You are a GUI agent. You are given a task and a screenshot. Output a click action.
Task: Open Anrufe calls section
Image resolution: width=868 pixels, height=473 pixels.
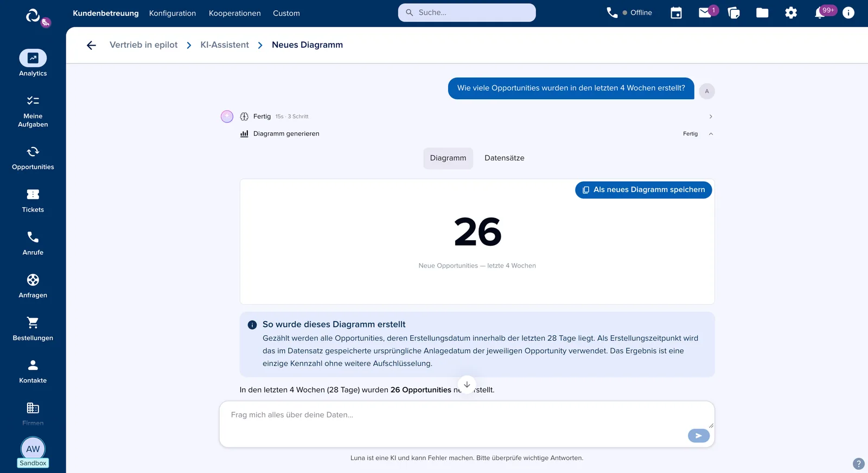point(33,244)
